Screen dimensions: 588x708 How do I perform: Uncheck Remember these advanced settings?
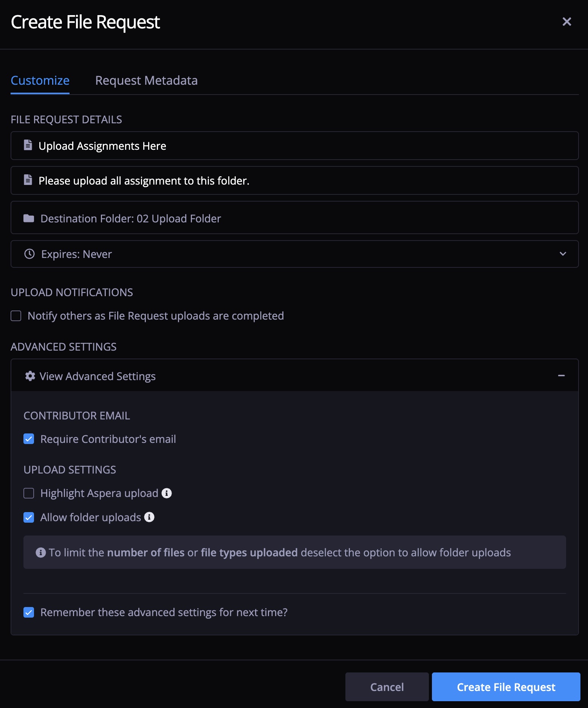tap(29, 612)
